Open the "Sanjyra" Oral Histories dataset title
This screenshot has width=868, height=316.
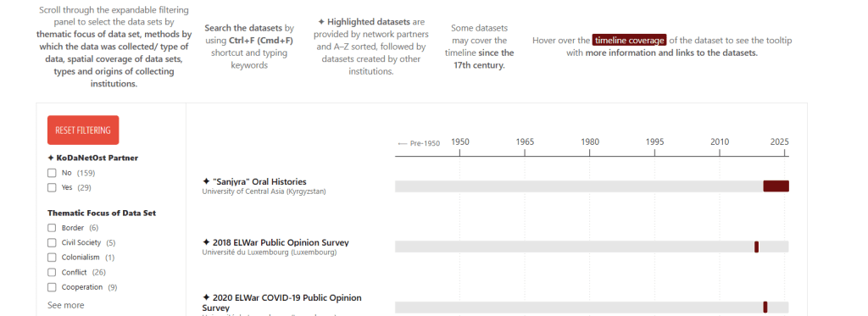pyautogui.click(x=259, y=181)
